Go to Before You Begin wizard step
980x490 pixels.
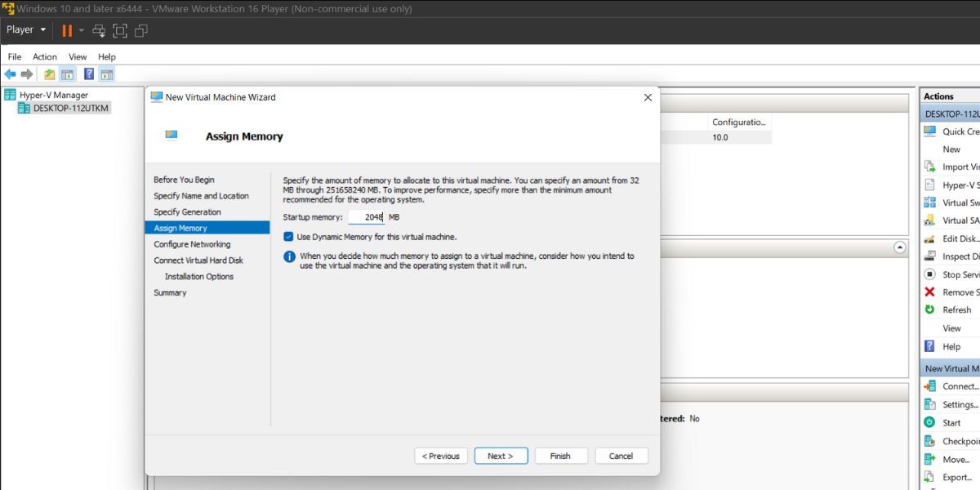184,180
